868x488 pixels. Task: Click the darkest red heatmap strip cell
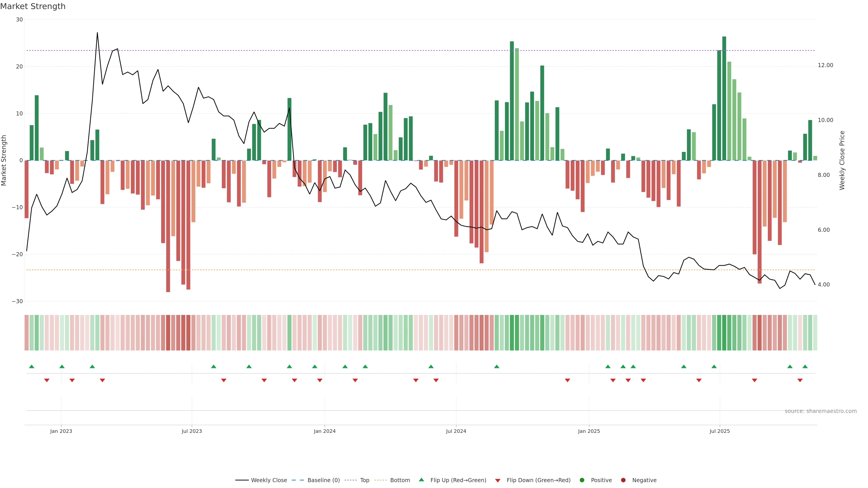(x=168, y=333)
